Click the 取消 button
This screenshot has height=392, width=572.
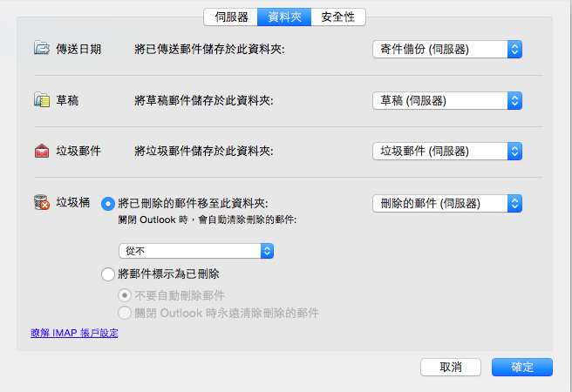(x=451, y=367)
